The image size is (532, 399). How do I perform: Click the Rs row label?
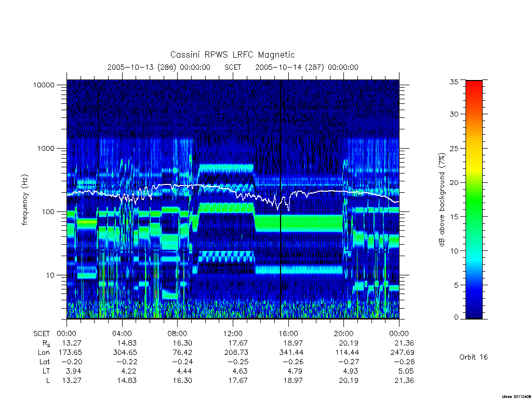click(46, 343)
